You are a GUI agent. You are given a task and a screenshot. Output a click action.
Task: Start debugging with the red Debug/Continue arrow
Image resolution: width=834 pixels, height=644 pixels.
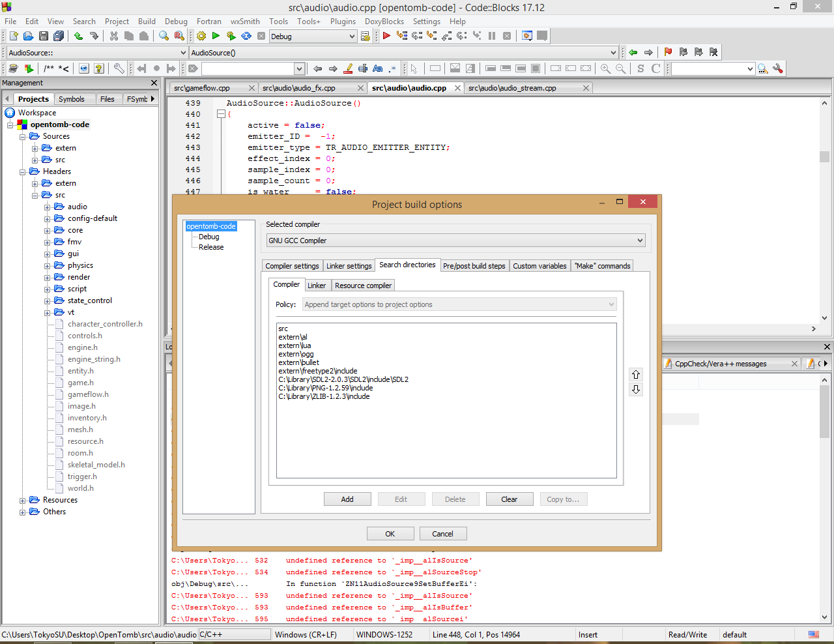tap(386, 36)
